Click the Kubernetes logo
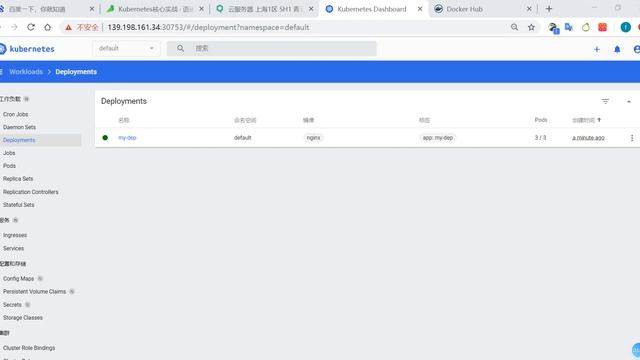This screenshot has height=360, width=640. coord(28,49)
